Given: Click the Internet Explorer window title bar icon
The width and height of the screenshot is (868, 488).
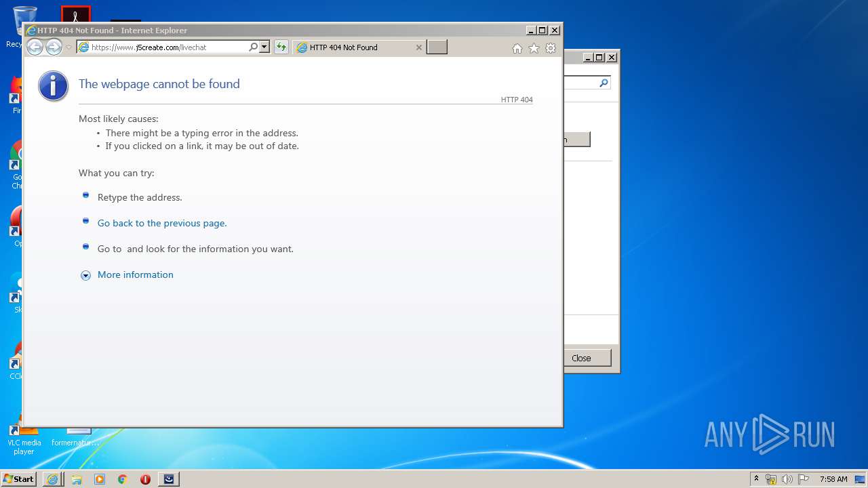Looking at the screenshot, I should pos(31,30).
